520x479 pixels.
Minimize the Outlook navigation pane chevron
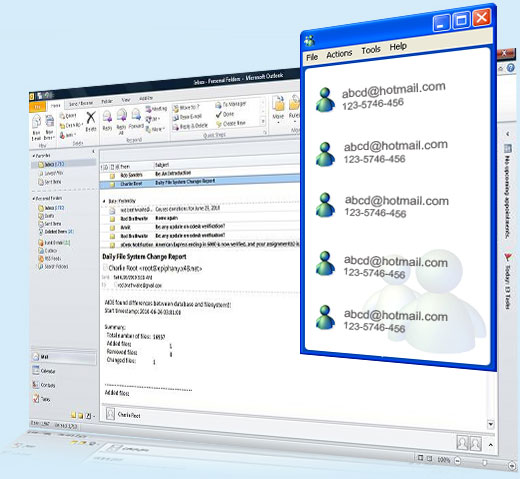tap(93, 151)
